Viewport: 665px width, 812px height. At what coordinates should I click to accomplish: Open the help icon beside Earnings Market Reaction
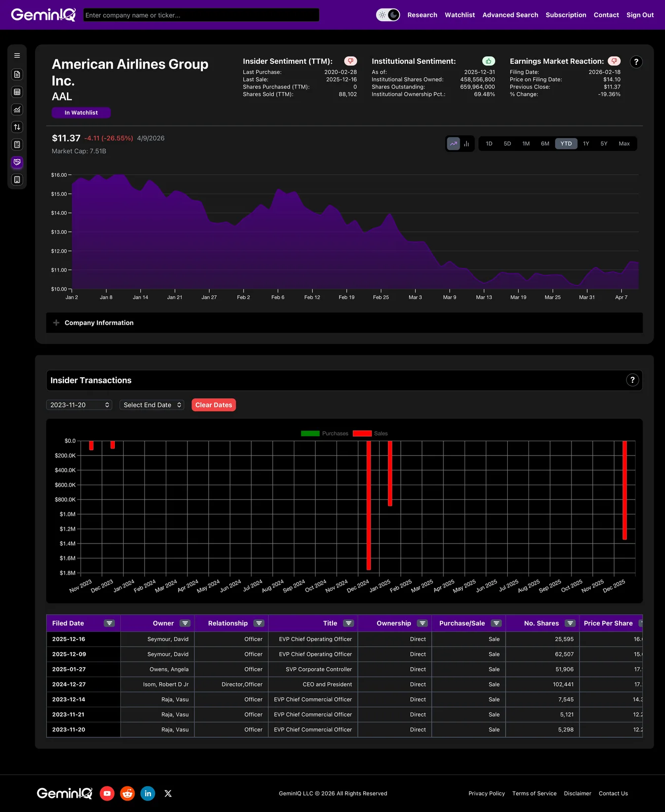click(636, 62)
